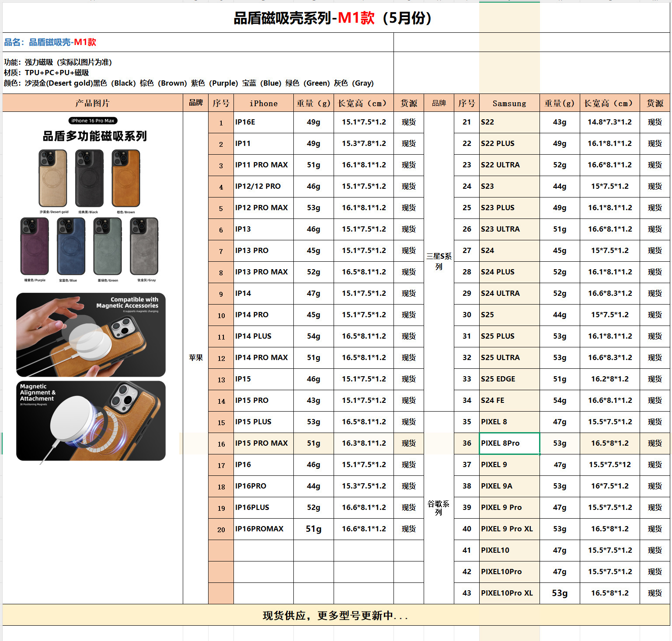672x641 pixels.
Task: Select the IP14 PLUS cell
Action: click(264, 336)
